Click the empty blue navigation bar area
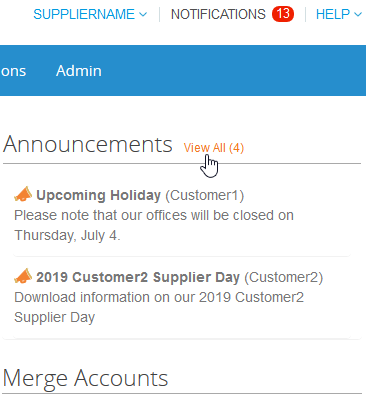 click(233, 71)
